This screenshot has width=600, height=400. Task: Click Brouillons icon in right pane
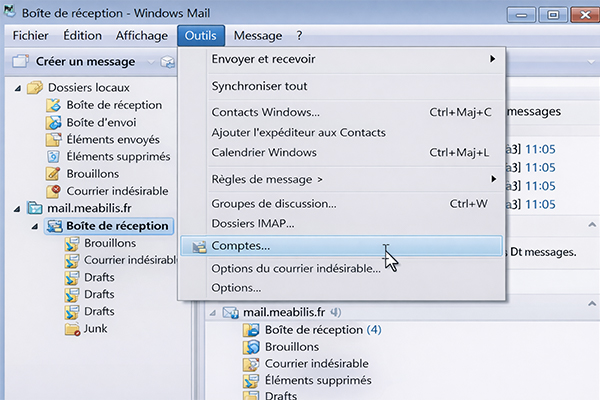pos(251,347)
